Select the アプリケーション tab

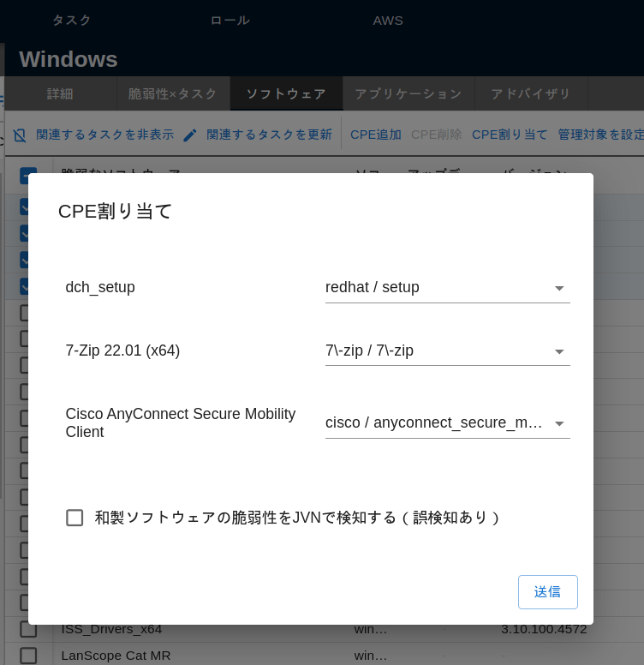pos(408,94)
